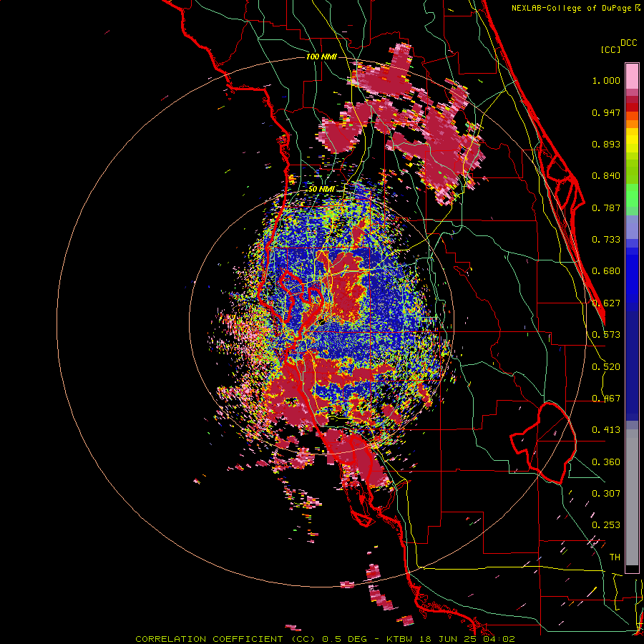Select the DCC legend heading
This screenshot has height=644, width=644.
click(628, 43)
